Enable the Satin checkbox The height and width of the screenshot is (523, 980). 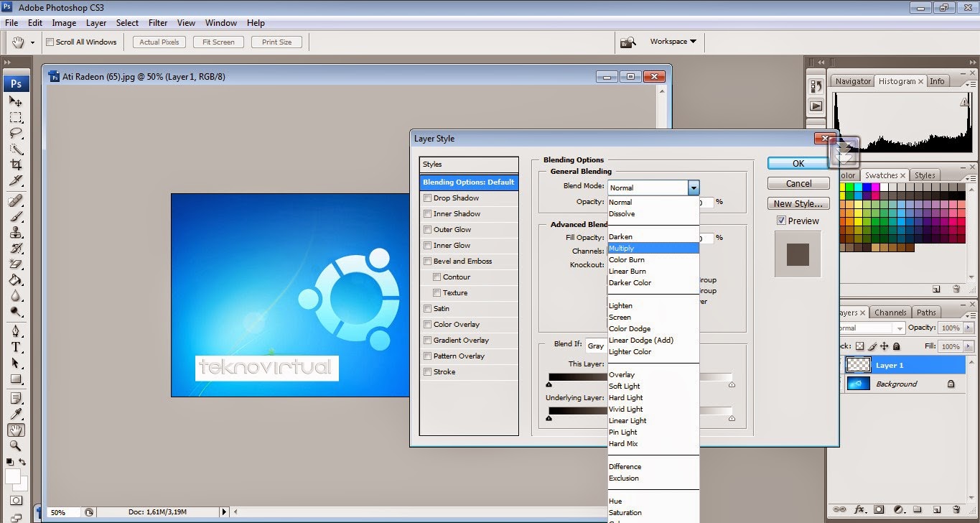[428, 309]
